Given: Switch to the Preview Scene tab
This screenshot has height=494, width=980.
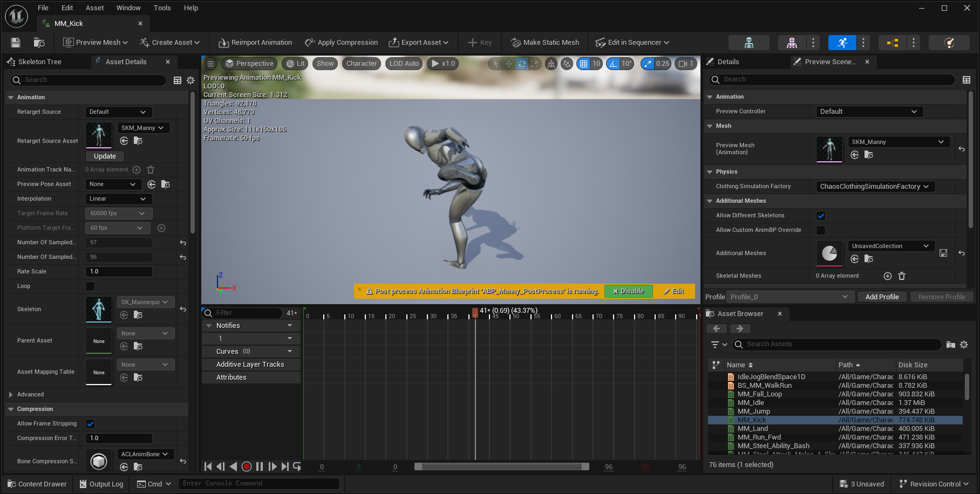Looking at the screenshot, I should click(830, 62).
